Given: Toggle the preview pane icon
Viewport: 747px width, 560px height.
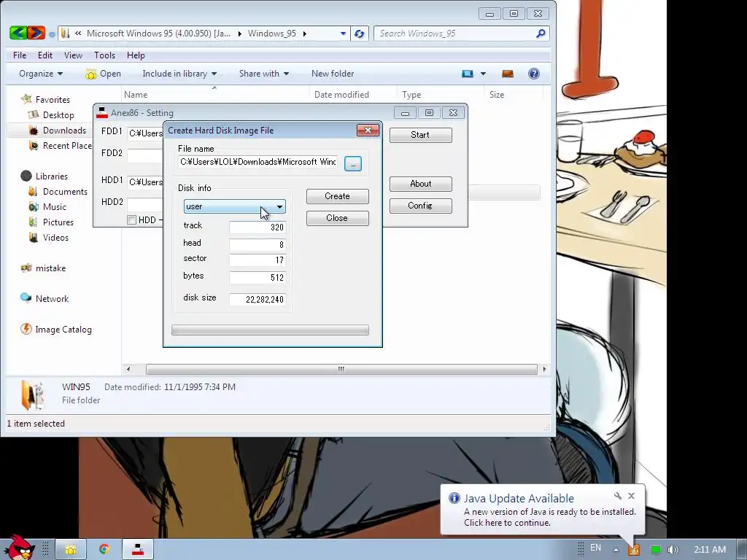Looking at the screenshot, I should (508, 74).
